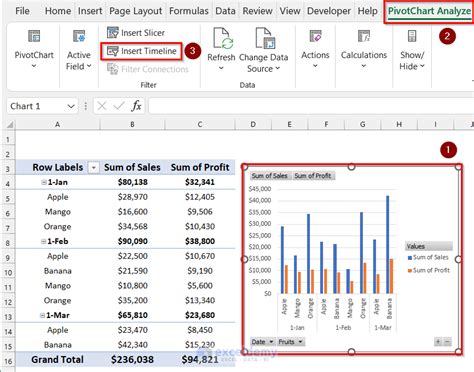Click the $94,821 total profit cell
Screen dimensions: 474x372
click(200, 360)
